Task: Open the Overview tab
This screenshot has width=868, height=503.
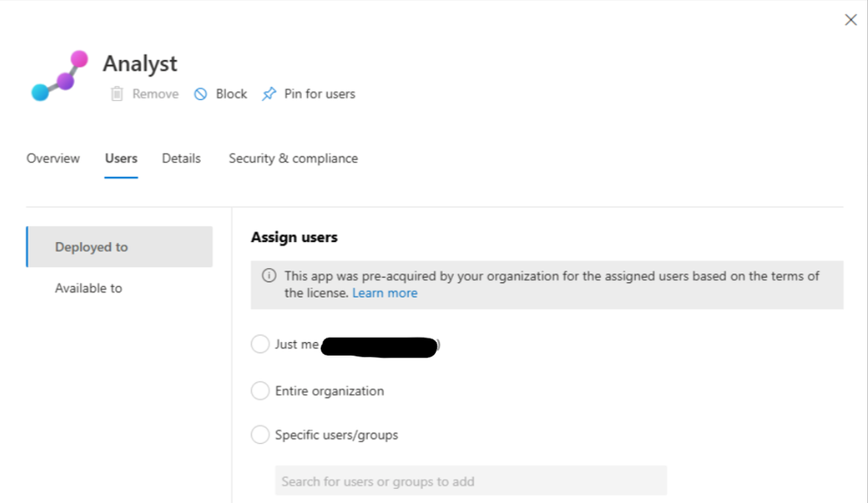Action: tap(53, 158)
